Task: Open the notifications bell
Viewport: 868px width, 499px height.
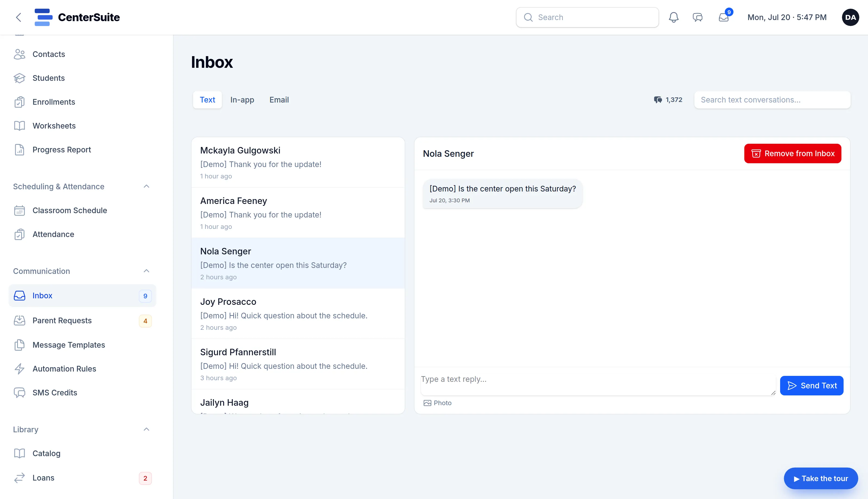Action: [674, 17]
